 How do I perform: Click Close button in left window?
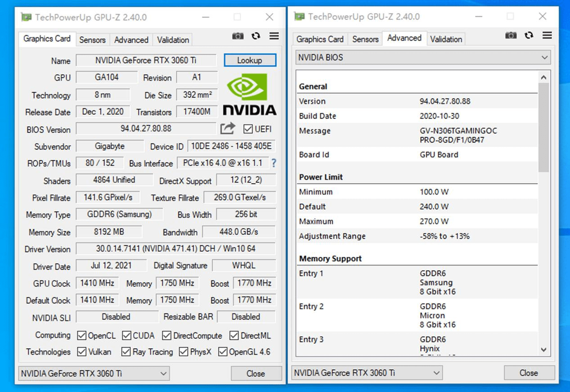[x=256, y=374]
